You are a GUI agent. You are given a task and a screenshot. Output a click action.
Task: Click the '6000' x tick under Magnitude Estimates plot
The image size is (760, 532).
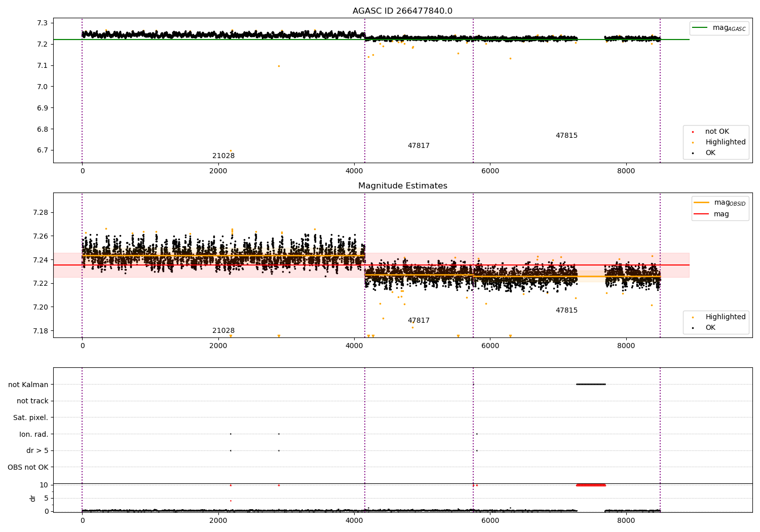(490, 346)
